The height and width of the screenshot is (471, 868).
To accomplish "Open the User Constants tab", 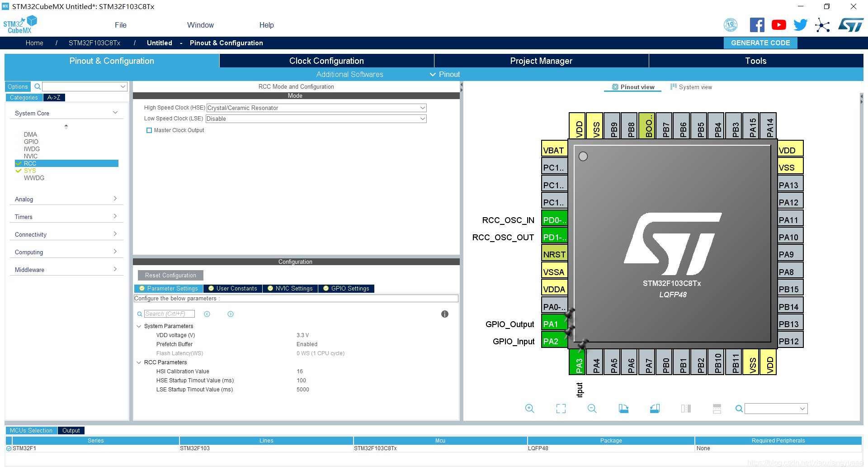I will click(x=233, y=289).
